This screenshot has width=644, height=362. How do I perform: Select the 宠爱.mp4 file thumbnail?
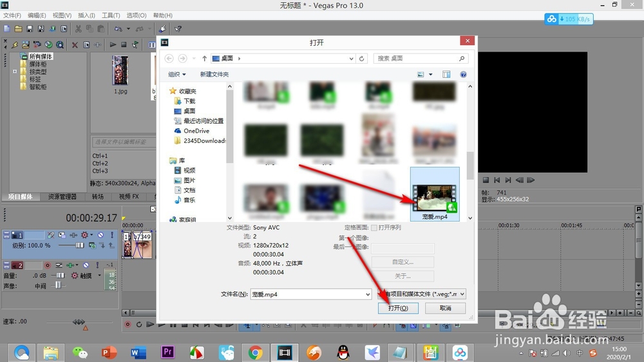click(435, 194)
